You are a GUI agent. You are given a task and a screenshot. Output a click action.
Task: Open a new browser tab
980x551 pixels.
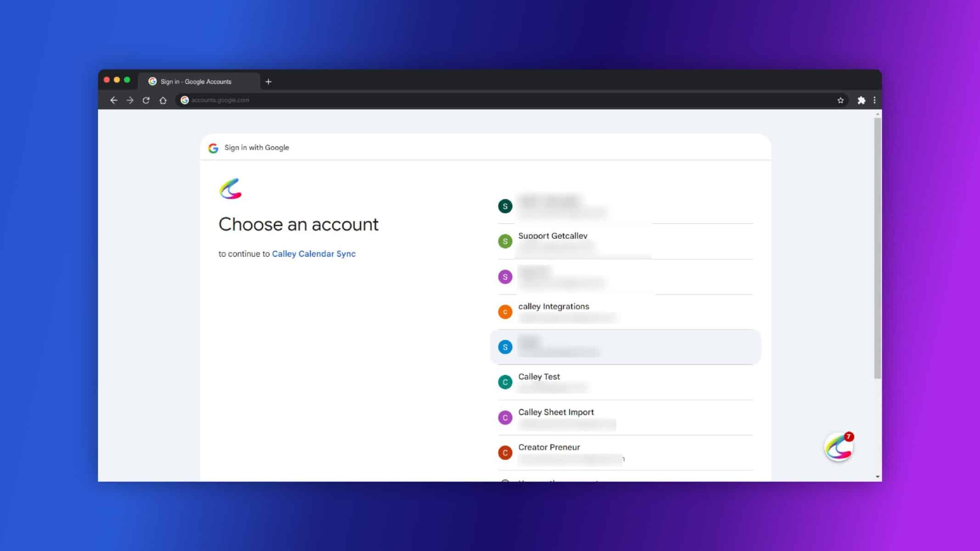[x=268, y=82]
